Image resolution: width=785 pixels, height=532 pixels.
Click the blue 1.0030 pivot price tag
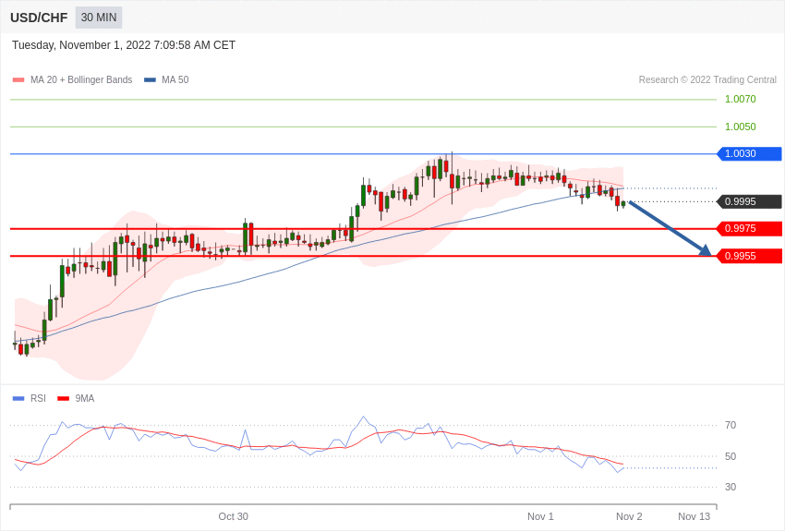pos(750,153)
